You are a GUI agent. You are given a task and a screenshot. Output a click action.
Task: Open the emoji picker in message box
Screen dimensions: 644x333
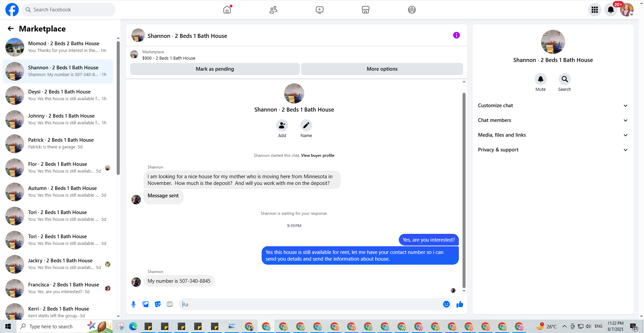pyautogui.click(x=446, y=304)
